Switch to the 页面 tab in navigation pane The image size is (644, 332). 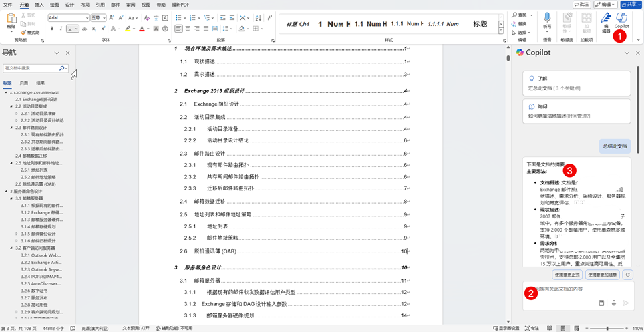[x=24, y=83]
